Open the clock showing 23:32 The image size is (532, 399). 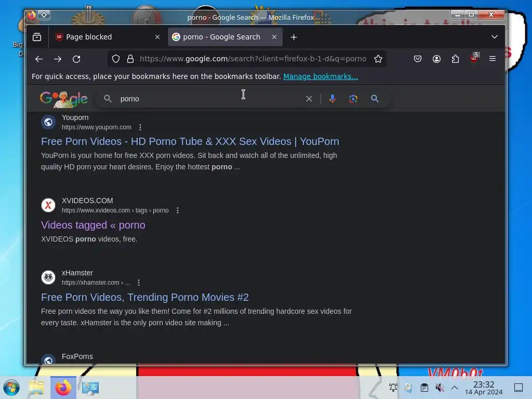tap(484, 388)
